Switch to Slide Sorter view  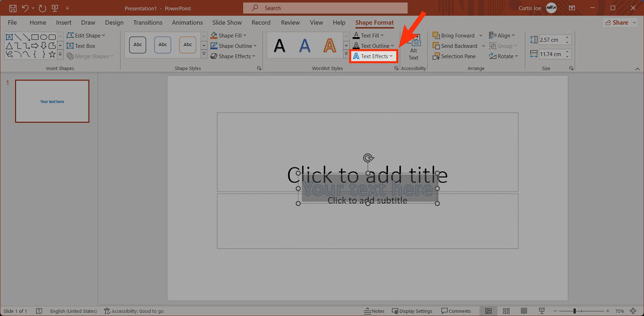point(506,311)
